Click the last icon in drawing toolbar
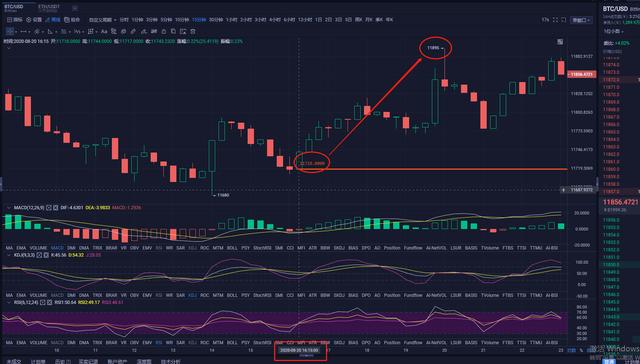Screen dimensions: 640x364 point(193,31)
